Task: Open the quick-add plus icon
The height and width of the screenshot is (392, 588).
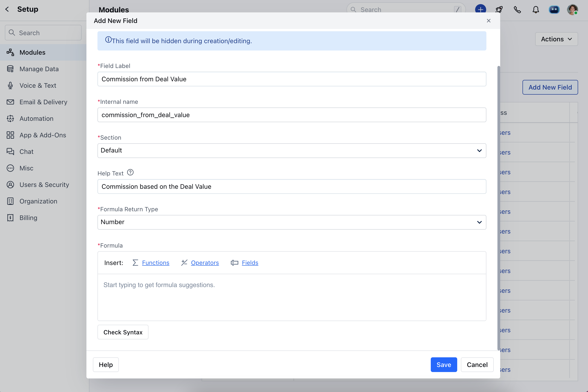Action: [480, 9]
